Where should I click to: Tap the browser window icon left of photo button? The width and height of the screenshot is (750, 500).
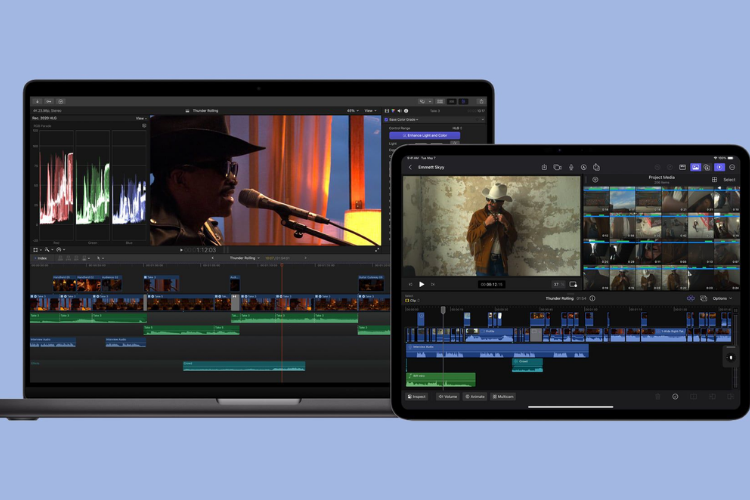tap(683, 167)
